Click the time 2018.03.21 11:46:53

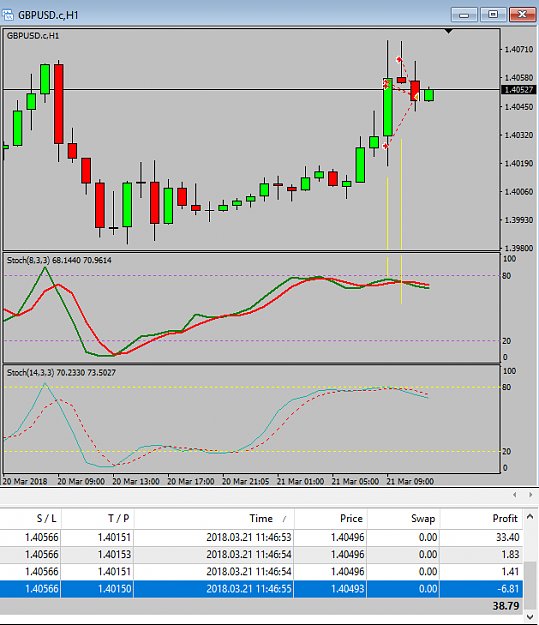pos(249,537)
